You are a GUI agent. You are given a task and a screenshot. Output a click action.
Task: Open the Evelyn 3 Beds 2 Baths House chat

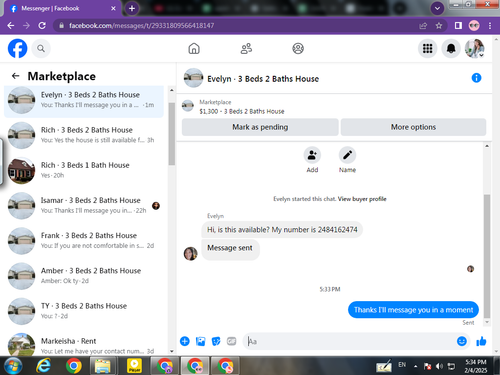click(x=84, y=101)
